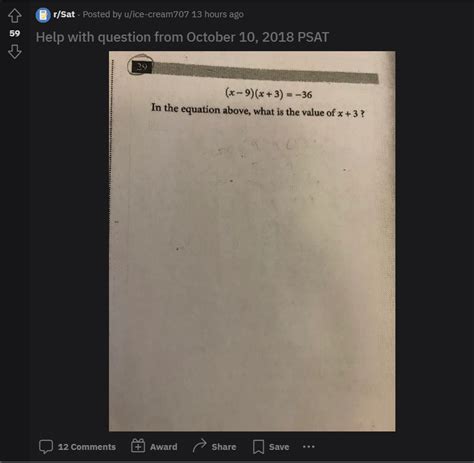Open the post title about October 2018 PSAT

182,37
